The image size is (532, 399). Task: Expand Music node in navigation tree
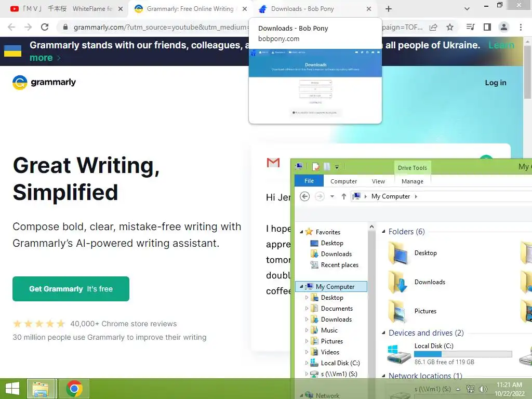pos(307,330)
